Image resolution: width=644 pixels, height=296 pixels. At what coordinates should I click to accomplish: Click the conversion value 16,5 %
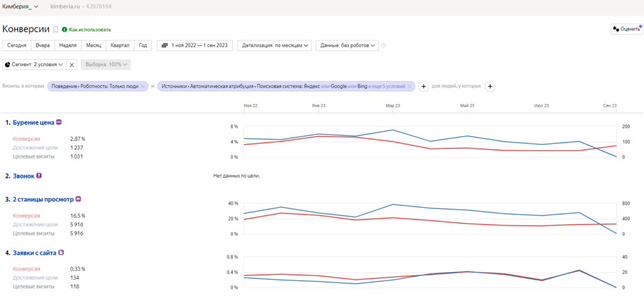78,216
